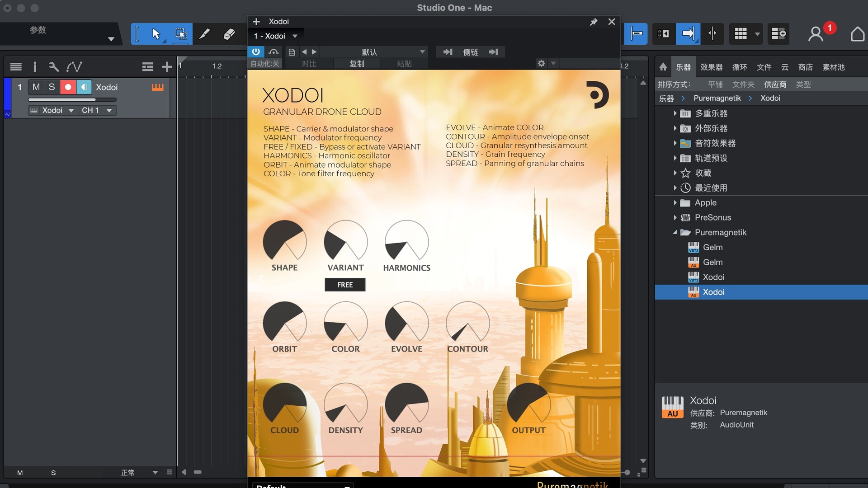868x488 pixels.
Task: Click the 复制 copy button
Action: [x=357, y=64]
